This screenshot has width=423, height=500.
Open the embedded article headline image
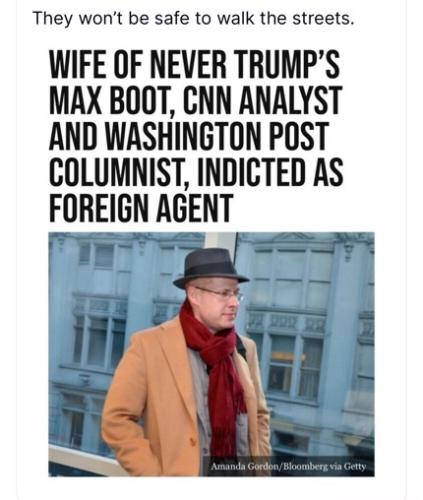(x=211, y=261)
